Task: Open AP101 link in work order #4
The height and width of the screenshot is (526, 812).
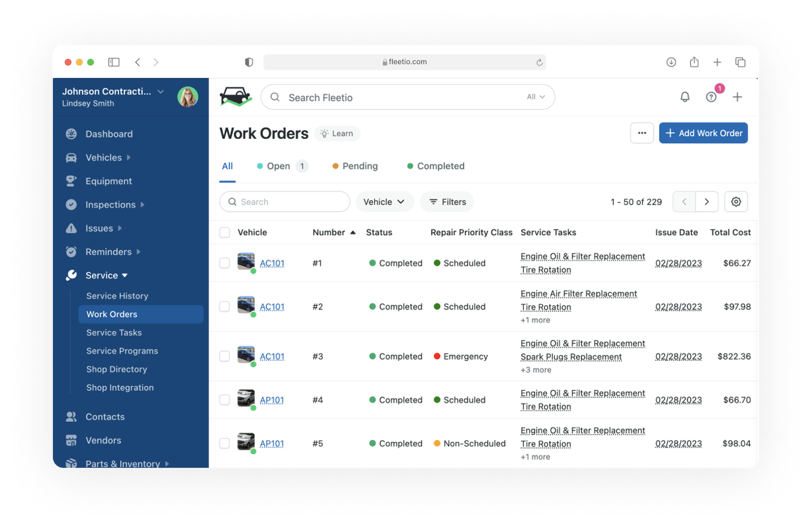Action: coord(272,400)
